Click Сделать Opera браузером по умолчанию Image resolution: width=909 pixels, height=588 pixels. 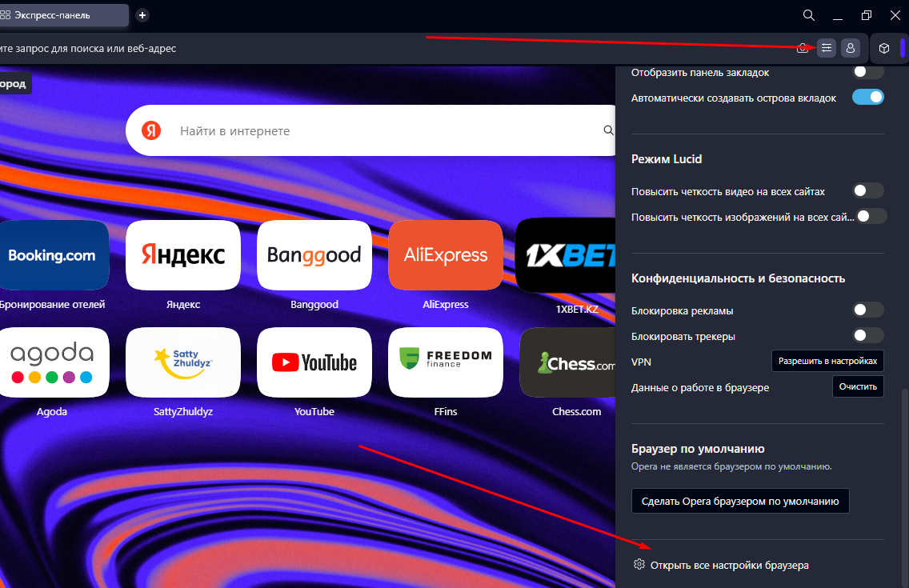[740, 501]
